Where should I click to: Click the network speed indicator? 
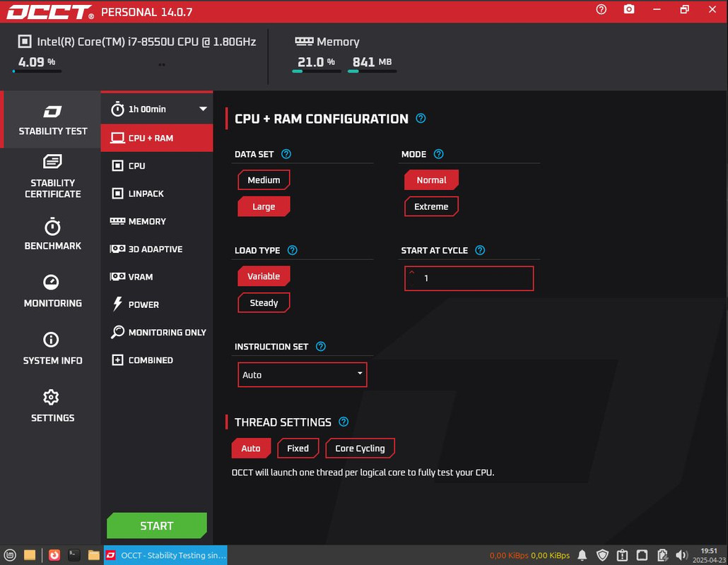(529, 555)
